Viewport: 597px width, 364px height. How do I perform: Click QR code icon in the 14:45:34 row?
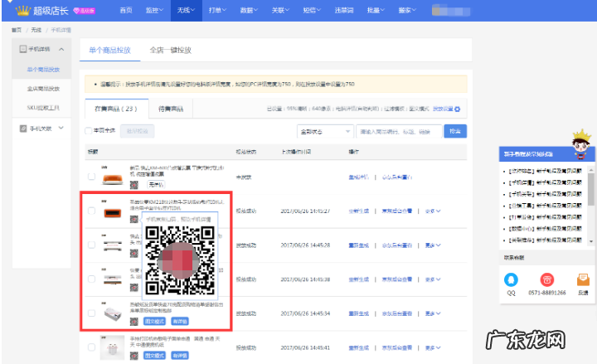[134, 322]
